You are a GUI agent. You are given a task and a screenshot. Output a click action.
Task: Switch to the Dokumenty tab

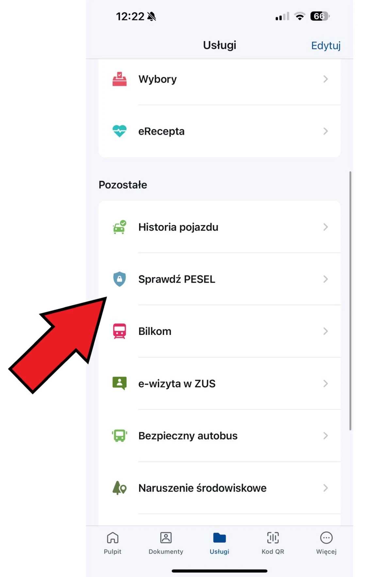click(166, 543)
